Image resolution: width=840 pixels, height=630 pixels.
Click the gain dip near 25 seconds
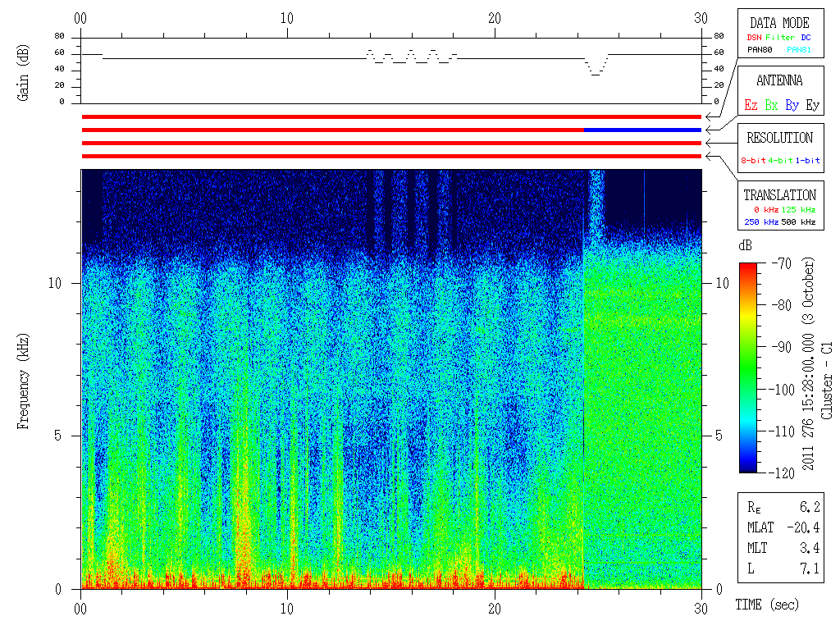pos(596,65)
